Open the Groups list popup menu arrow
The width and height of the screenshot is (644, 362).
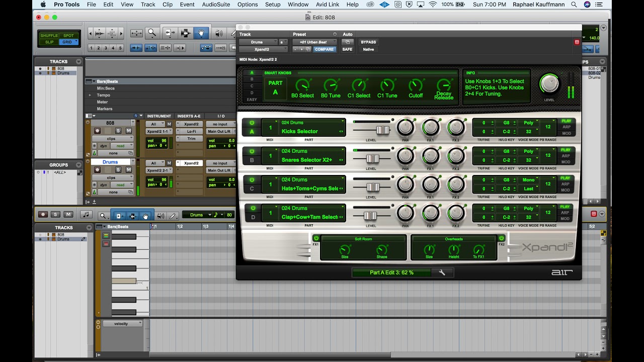[78, 164]
